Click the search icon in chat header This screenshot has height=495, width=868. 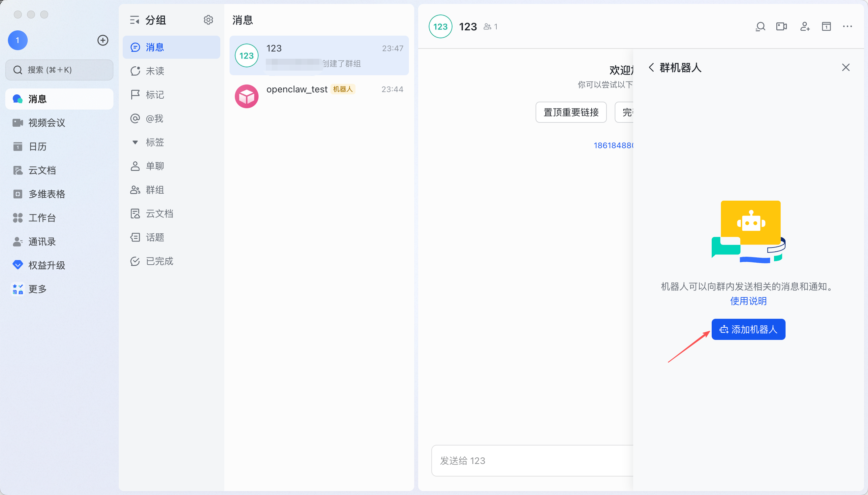pyautogui.click(x=760, y=26)
